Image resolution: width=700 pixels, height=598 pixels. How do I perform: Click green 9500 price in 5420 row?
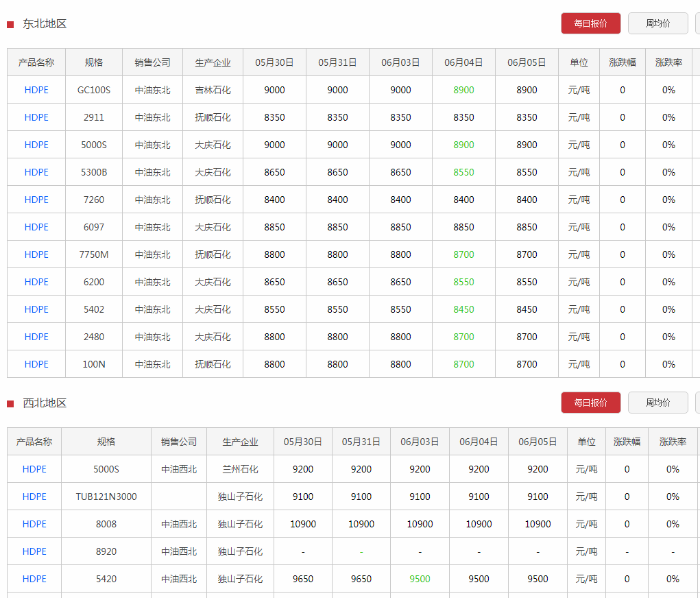click(x=420, y=579)
